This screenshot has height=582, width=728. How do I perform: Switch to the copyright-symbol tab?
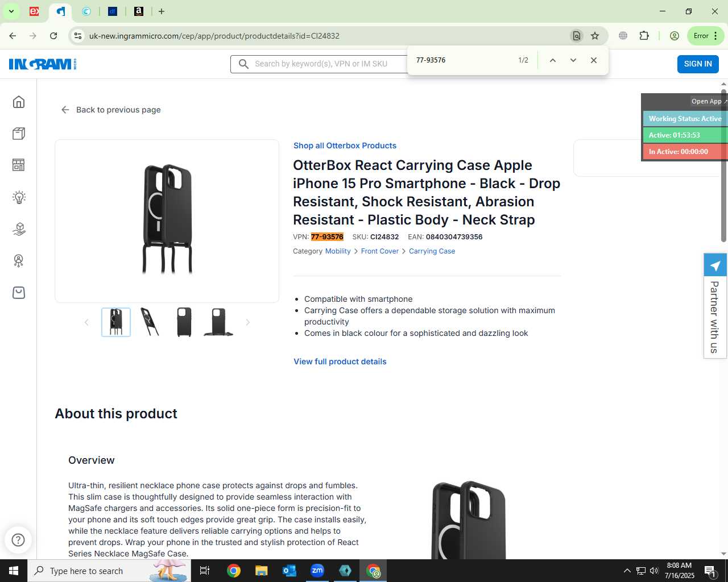tap(86, 11)
